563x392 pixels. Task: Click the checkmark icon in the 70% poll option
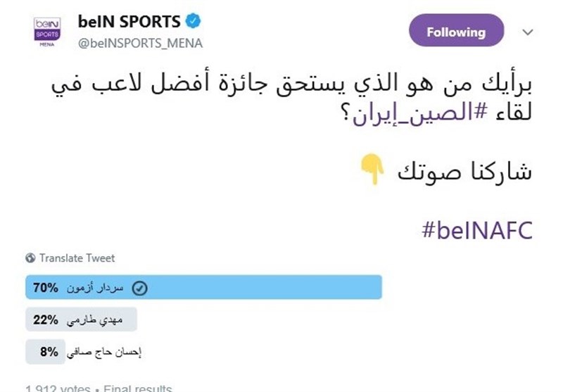point(140,288)
